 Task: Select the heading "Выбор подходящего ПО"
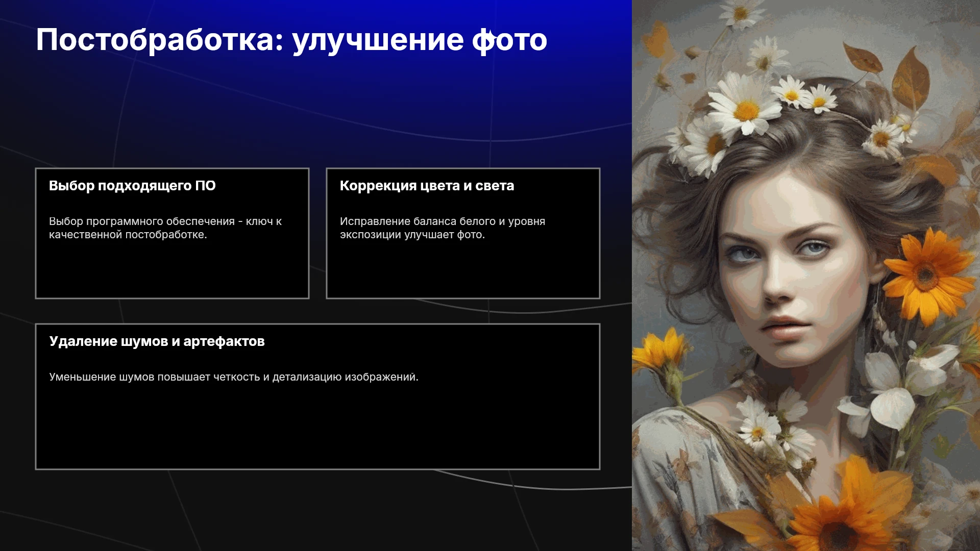(132, 186)
